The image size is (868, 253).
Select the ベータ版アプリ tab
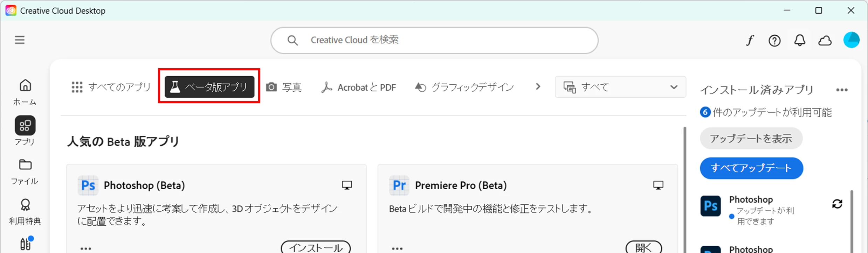(209, 87)
